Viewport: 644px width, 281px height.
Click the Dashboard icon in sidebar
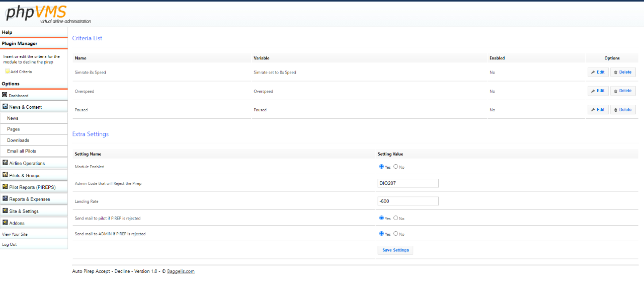[x=5, y=95]
